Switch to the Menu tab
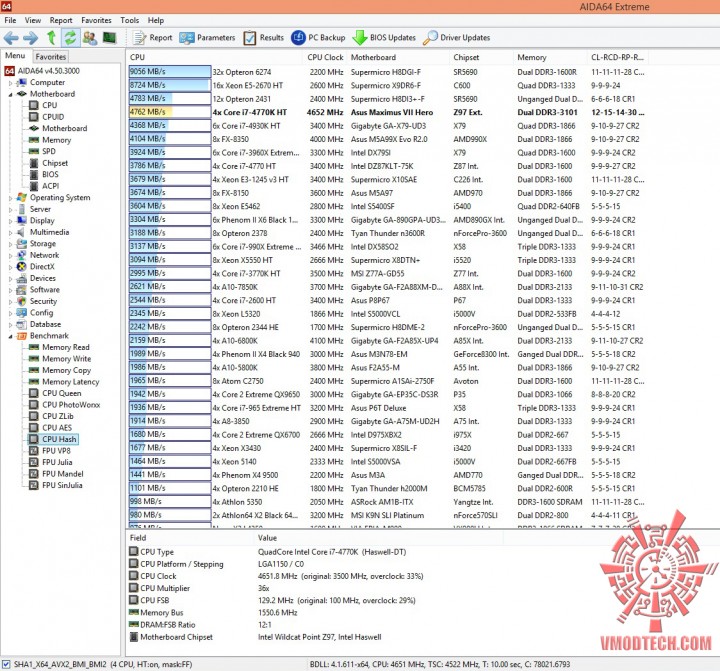 15,56
